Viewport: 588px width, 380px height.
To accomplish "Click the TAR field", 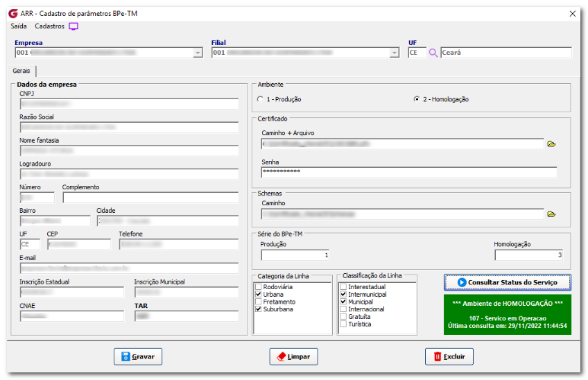I will pos(187,316).
